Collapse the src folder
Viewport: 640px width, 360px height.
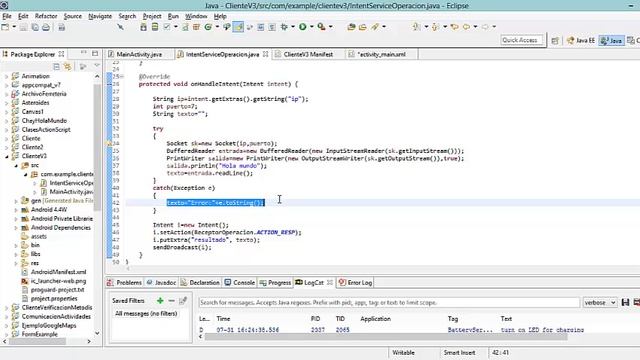pos(16,165)
